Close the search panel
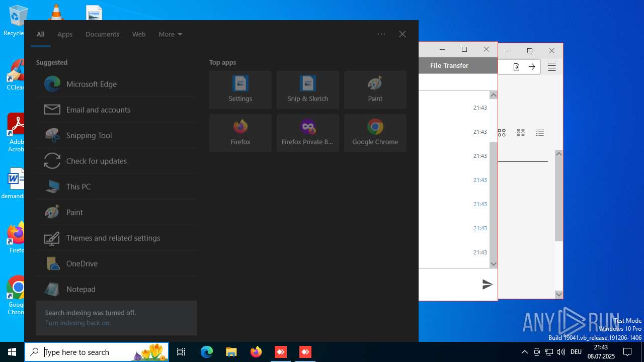Viewport: 644px width, 362px height. (x=403, y=34)
